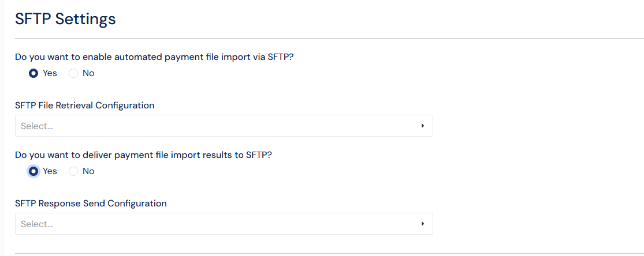
Task: Choose No to deliver import results to SFTP
Action: [x=73, y=171]
